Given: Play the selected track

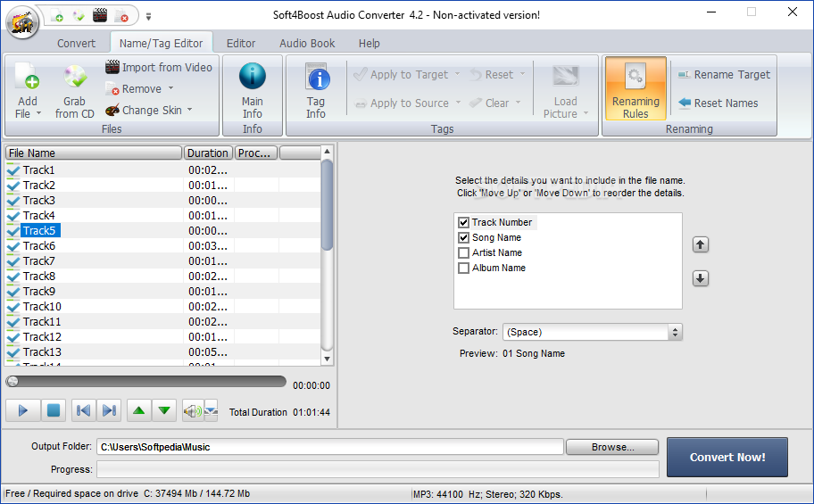Looking at the screenshot, I should (x=23, y=410).
